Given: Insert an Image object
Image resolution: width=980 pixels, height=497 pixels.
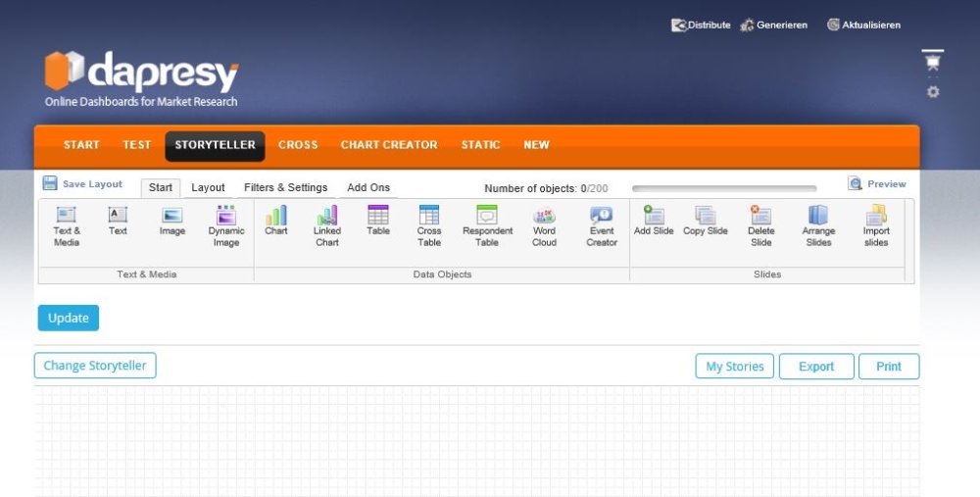Looking at the screenshot, I should pos(171,222).
